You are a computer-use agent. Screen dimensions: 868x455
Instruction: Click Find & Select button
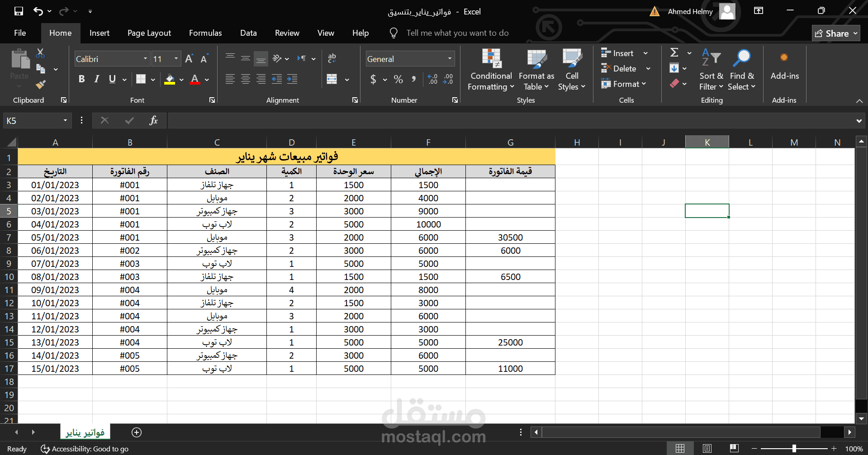pyautogui.click(x=742, y=69)
